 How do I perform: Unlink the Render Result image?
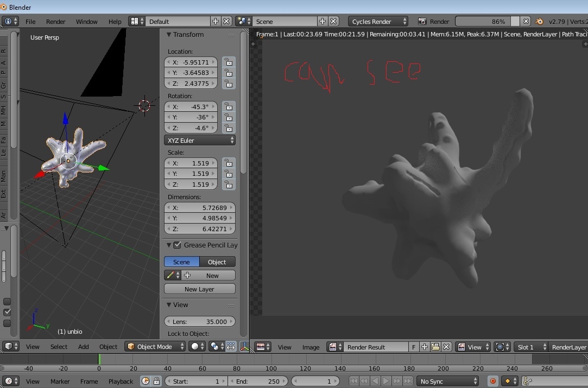point(446,347)
